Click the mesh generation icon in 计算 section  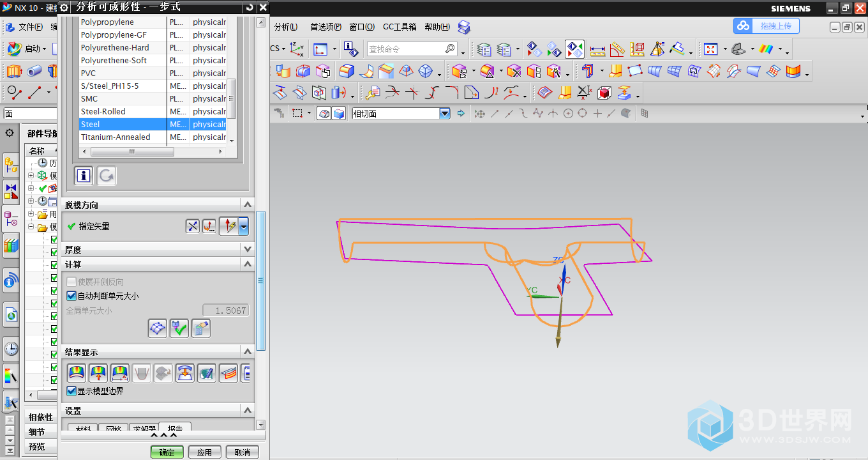158,328
